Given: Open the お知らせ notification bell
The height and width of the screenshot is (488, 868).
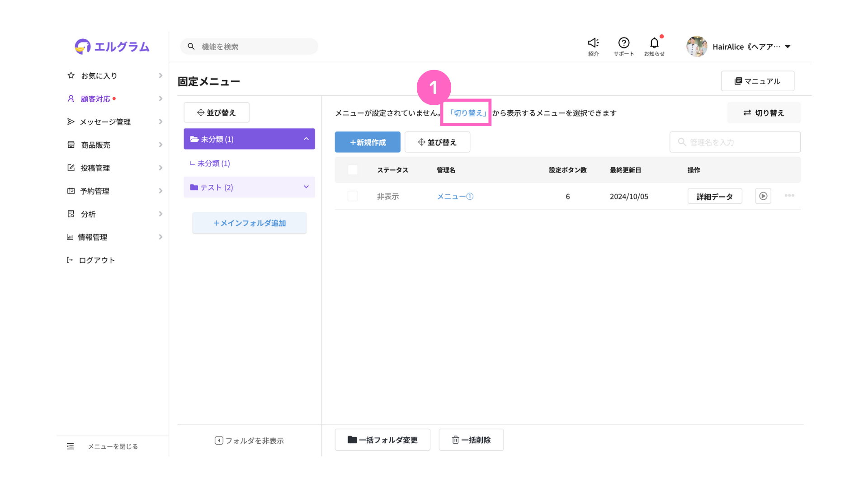Looking at the screenshot, I should 654,47.
